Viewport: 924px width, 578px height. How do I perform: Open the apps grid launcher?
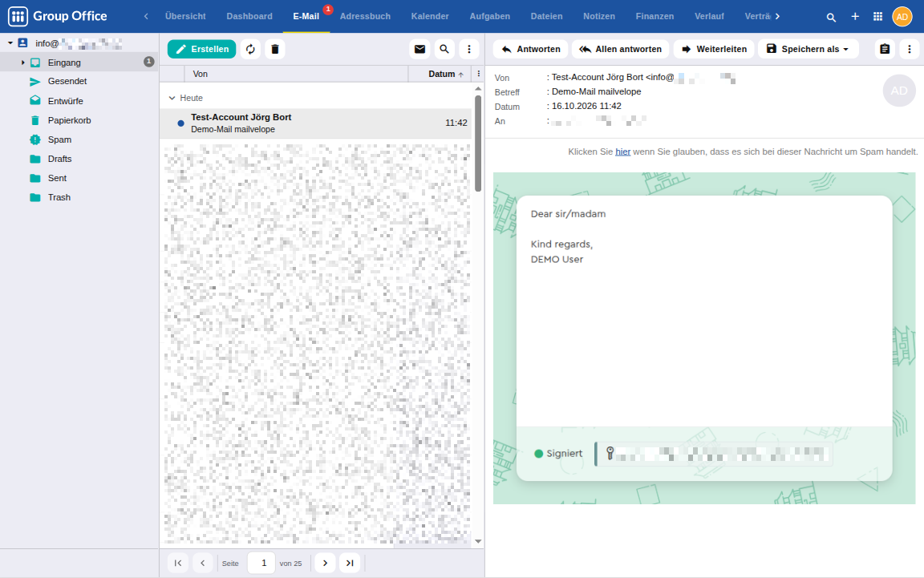tap(878, 17)
